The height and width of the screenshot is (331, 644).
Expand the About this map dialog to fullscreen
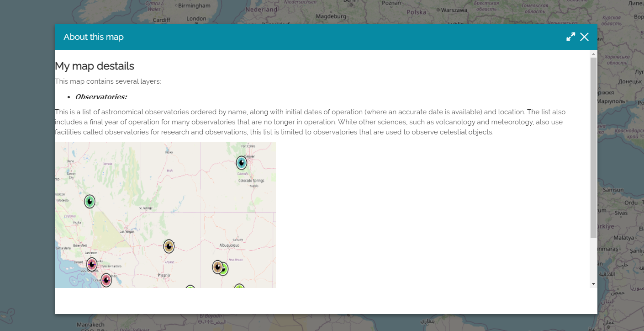[570, 37]
